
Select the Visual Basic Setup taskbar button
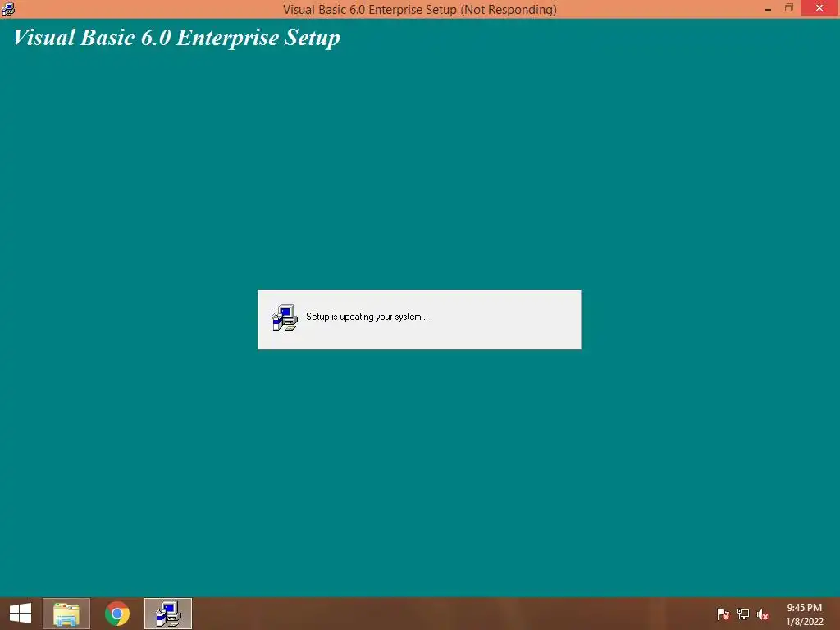168,614
